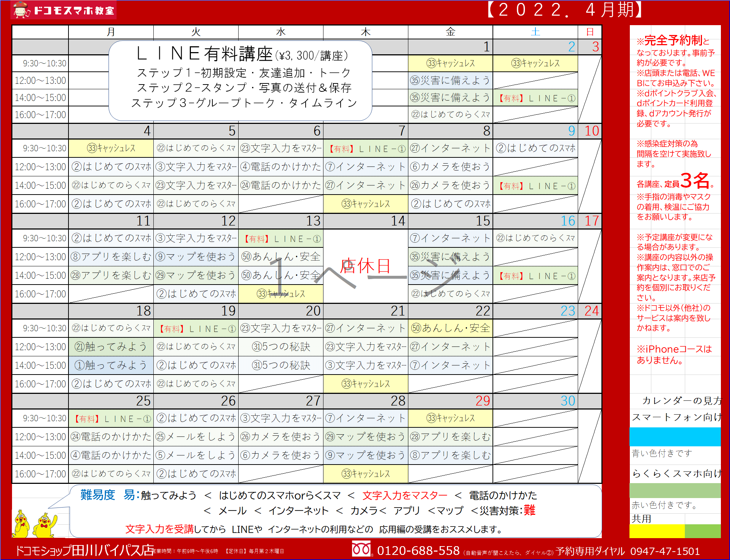Click the 店休日 label on day 14
The image size is (730, 560).
click(x=365, y=266)
